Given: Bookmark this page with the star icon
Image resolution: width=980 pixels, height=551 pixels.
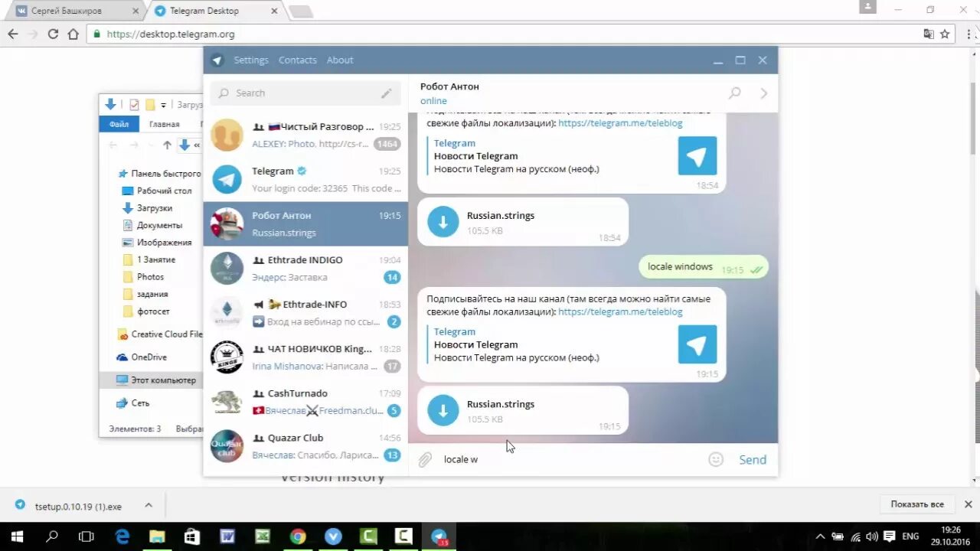Looking at the screenshot, I should coord(945,34).
